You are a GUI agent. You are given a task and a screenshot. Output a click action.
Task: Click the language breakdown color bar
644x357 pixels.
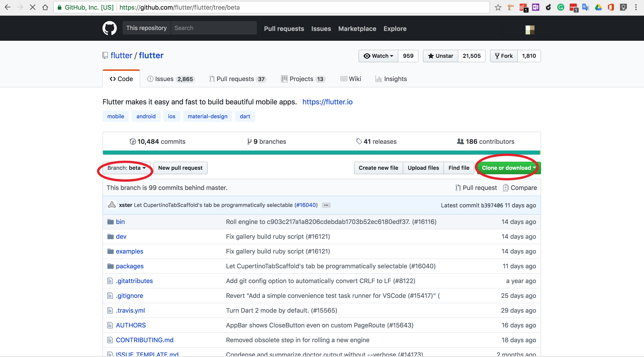tap(322, 153)
